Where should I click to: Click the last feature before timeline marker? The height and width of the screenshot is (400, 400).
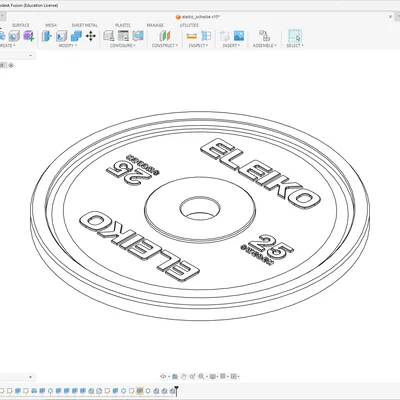172,391
